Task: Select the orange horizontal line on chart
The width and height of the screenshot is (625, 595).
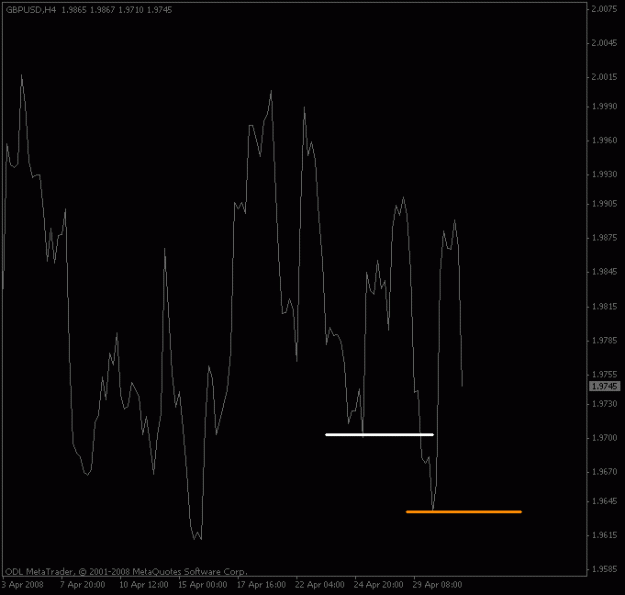Action: (464, 511)
